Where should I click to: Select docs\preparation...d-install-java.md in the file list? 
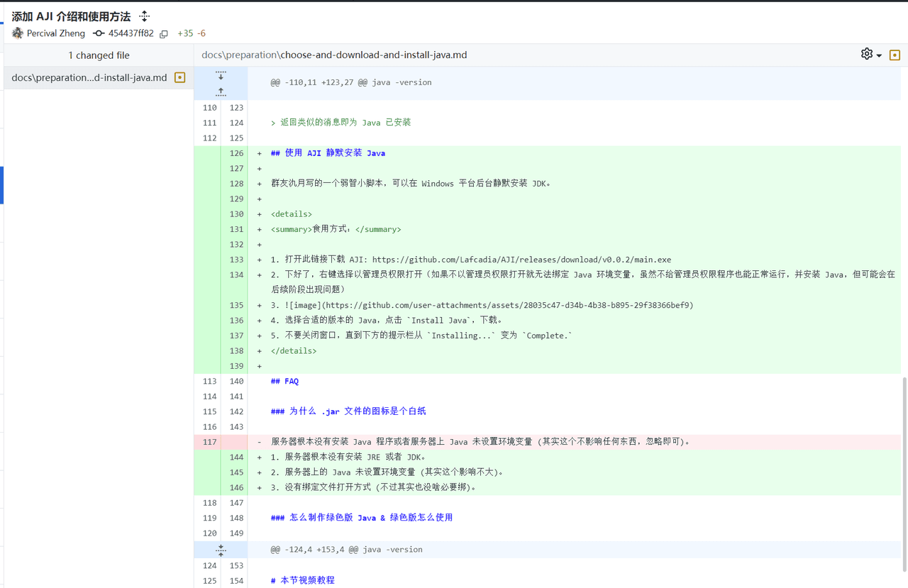click(89, 77)
